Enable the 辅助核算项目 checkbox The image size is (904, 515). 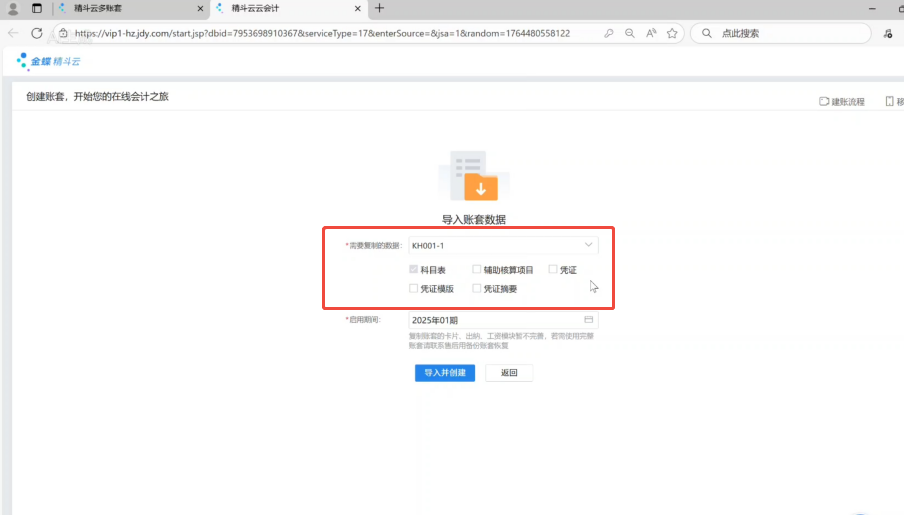pyautogui.click(x=477, y=270)
